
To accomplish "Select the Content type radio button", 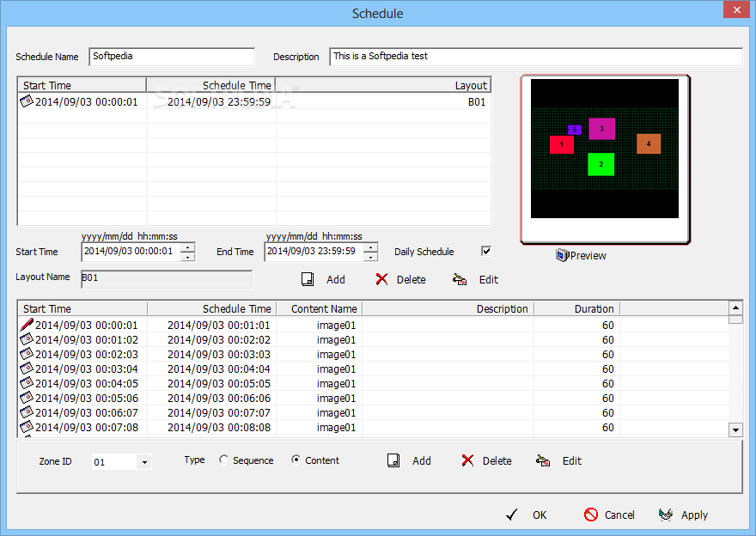I will click(296, 460).
